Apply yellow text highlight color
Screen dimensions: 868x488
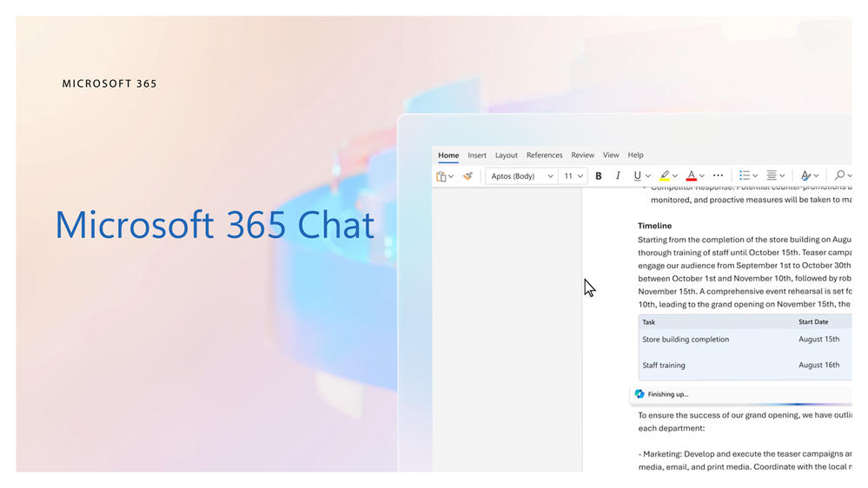(665, 176)
